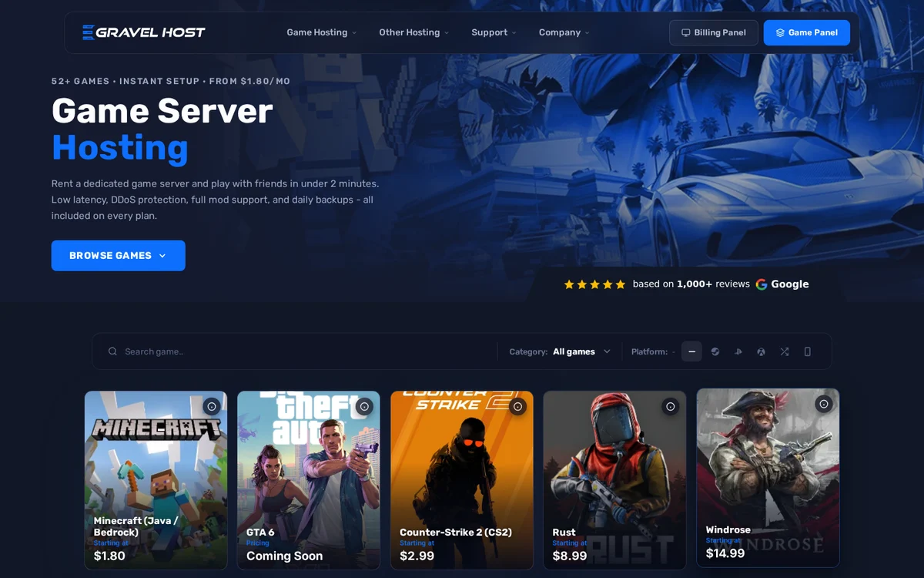The image size is (924, 578).
Task: Click the Google logo beside reviews
Action: click(x=782, y=284)
